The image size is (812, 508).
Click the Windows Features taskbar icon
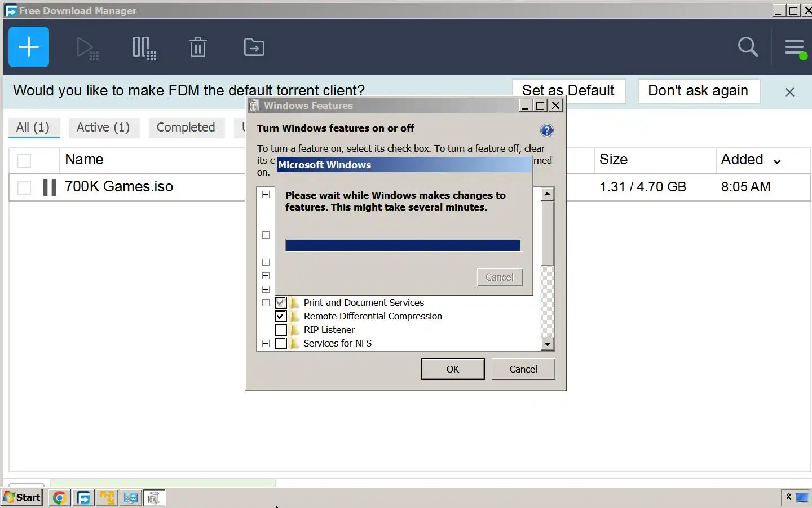point(154,498)
